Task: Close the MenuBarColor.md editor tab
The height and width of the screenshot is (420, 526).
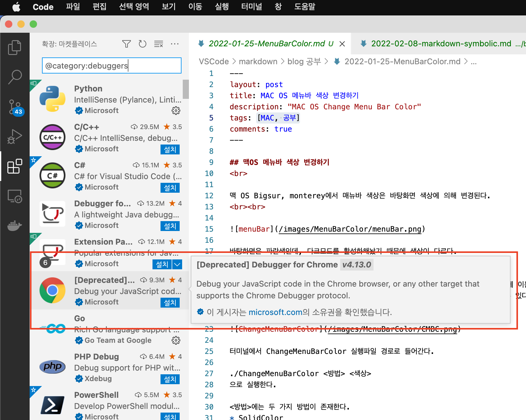Action: pyautogui.click(x=342, y=44)
